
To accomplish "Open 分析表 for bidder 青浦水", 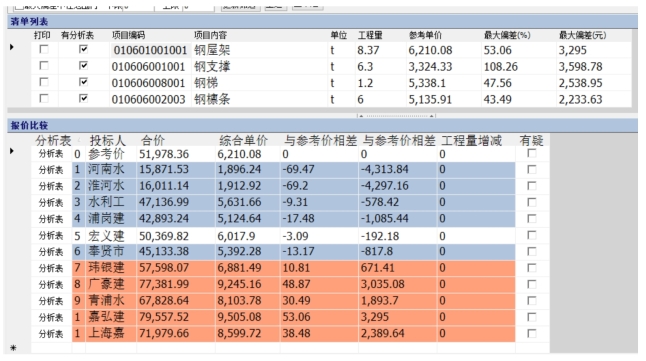I will tap(51, 301).
